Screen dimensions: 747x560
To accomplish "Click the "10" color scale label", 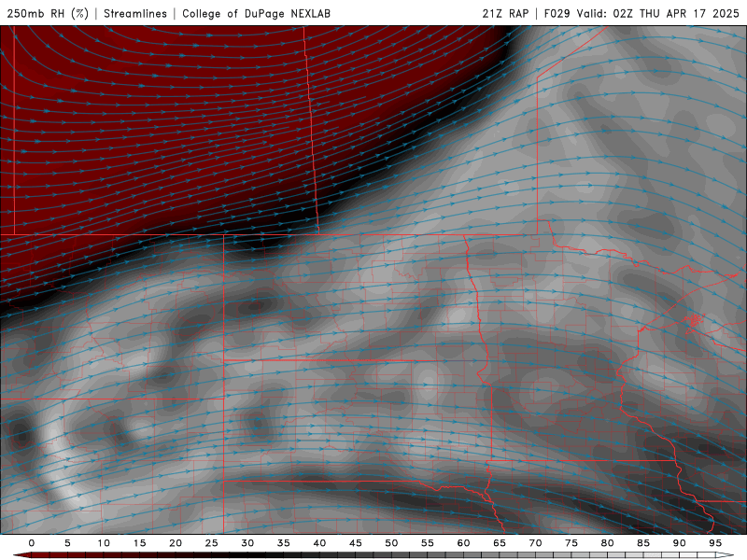I will (x=104, y=543).
